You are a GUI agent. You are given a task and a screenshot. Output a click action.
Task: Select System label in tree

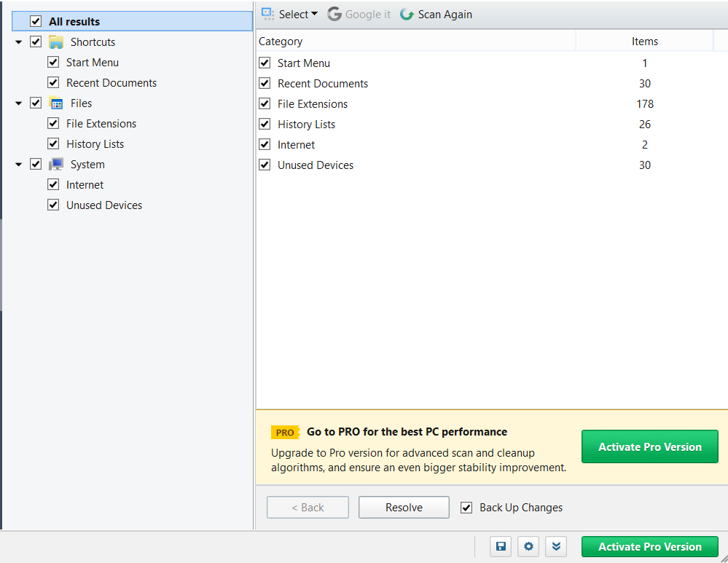point(87,165)
